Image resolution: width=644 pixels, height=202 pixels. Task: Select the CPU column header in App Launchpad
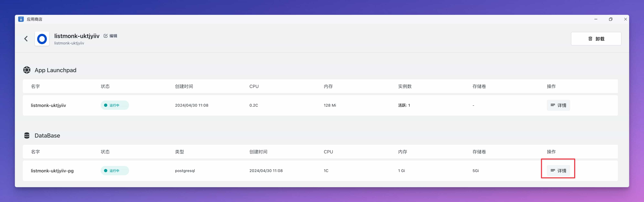tap(254, 86)
